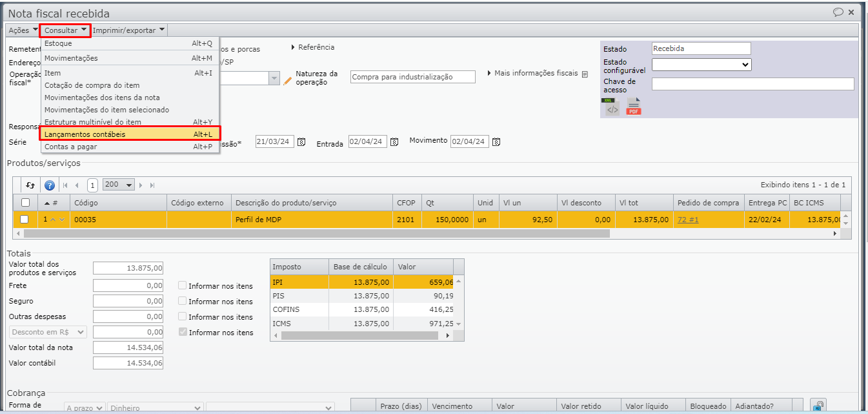The image size is (868, 414).
Task: Toggle Informar nos itens for Outras despesas
Action: coord(182,316)
